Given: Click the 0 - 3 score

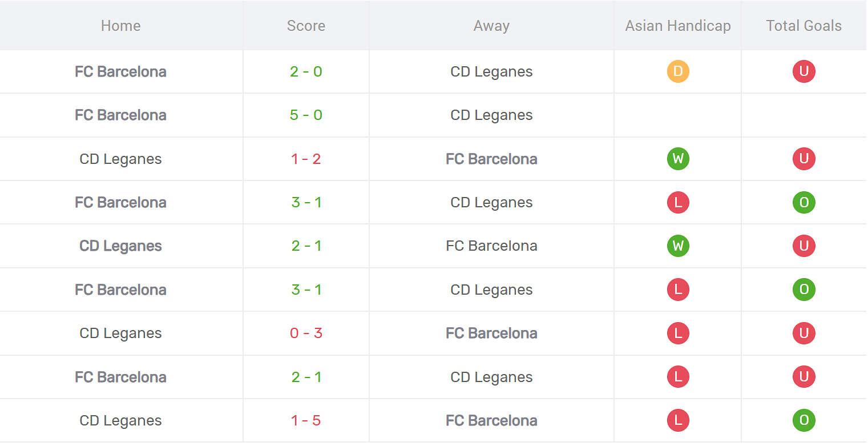Looking at the screenshot, I should (x=306, y=334).
